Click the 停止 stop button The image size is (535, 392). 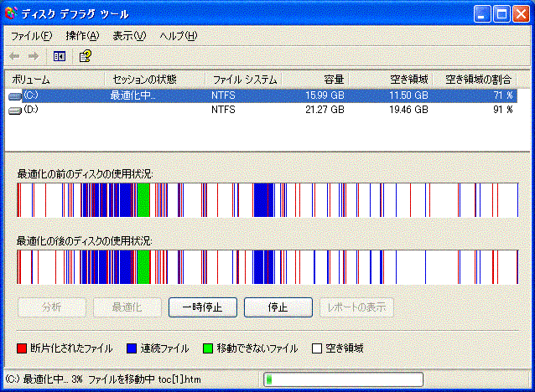pyautogui.click(x=278, y=307)
